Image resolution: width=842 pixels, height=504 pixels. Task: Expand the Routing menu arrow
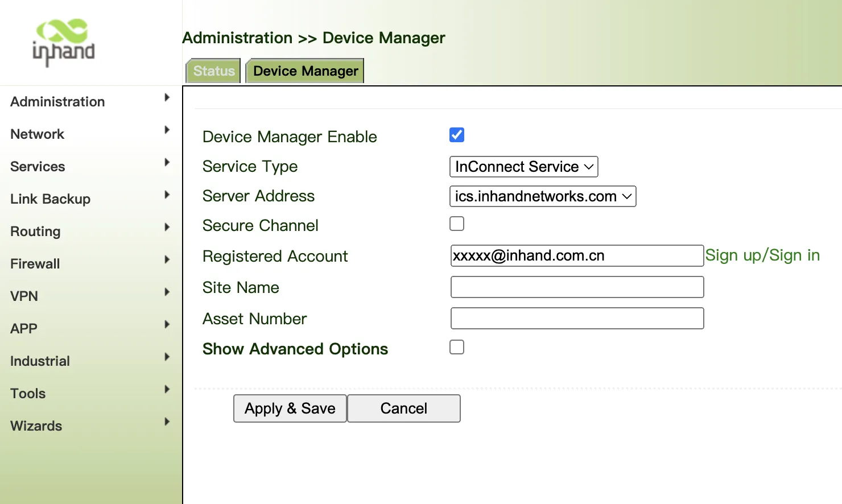167,227
